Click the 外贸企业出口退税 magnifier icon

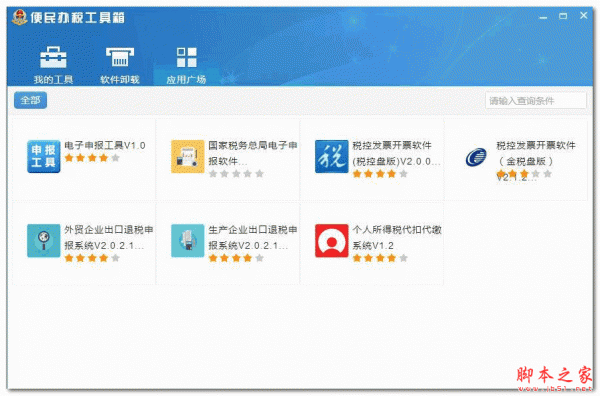[44, 241]
